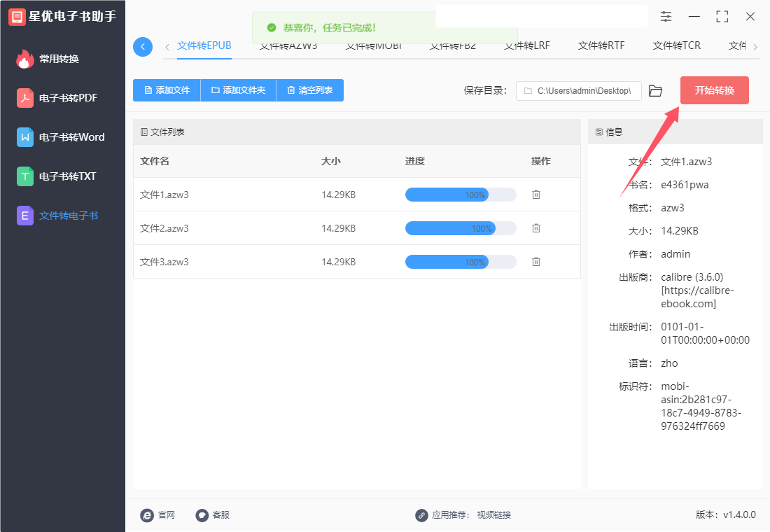
Task: Select the 文件3.azw3 file name in list
Action: click(164, 262)
